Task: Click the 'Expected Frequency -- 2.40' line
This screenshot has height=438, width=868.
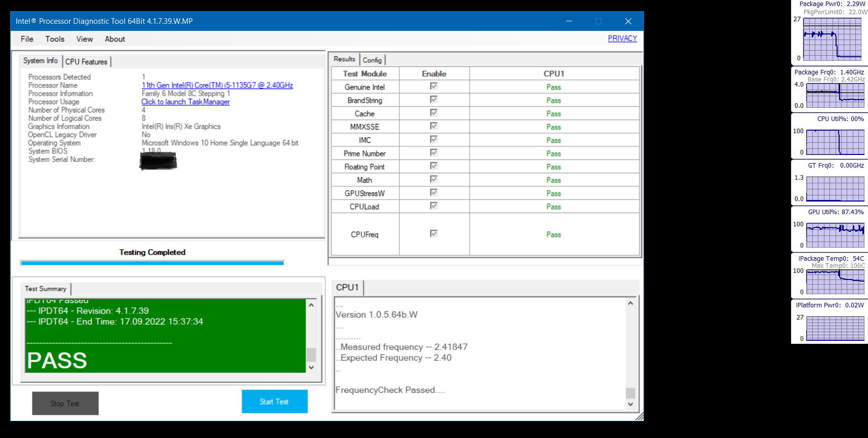Action: pos(394,357)
